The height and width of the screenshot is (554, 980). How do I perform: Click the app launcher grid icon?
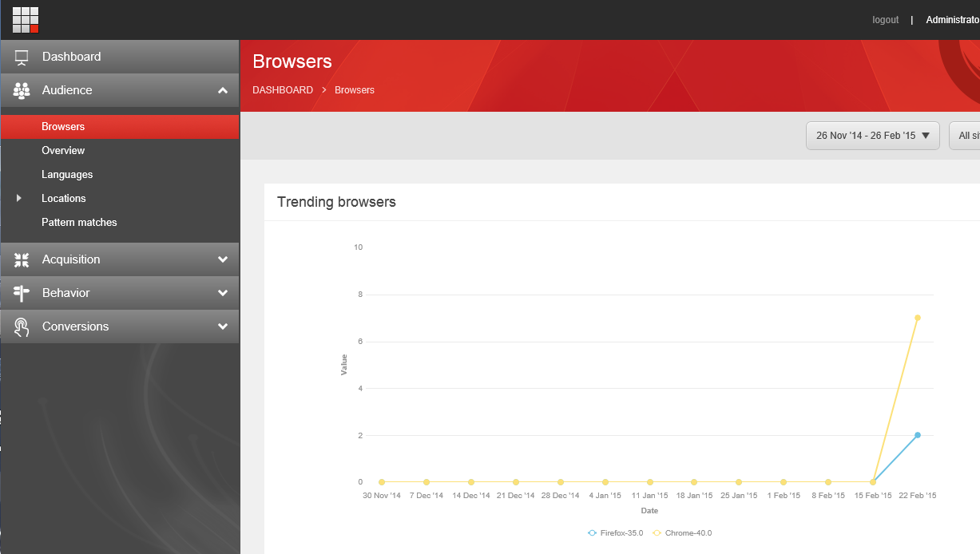[x=24, y=19]
